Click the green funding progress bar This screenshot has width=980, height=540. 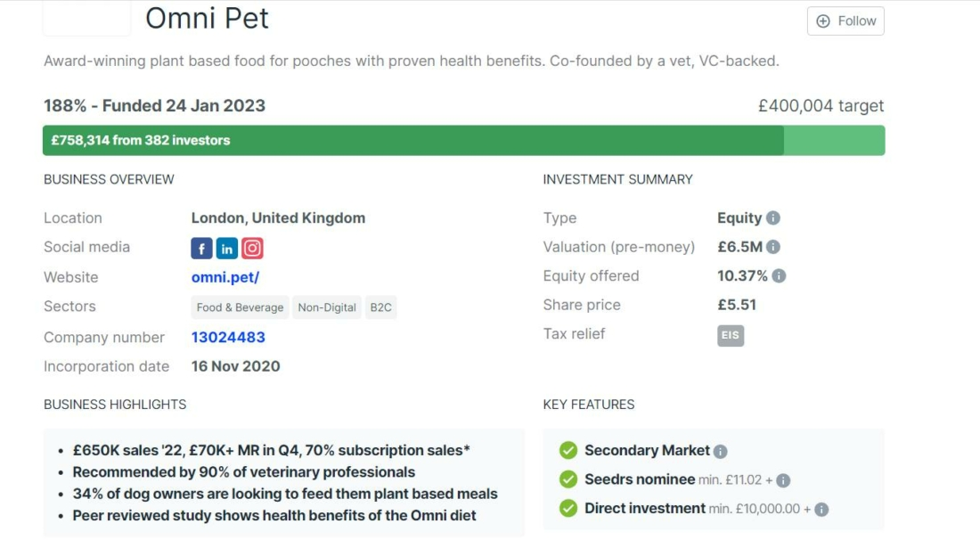pos(410,140)
